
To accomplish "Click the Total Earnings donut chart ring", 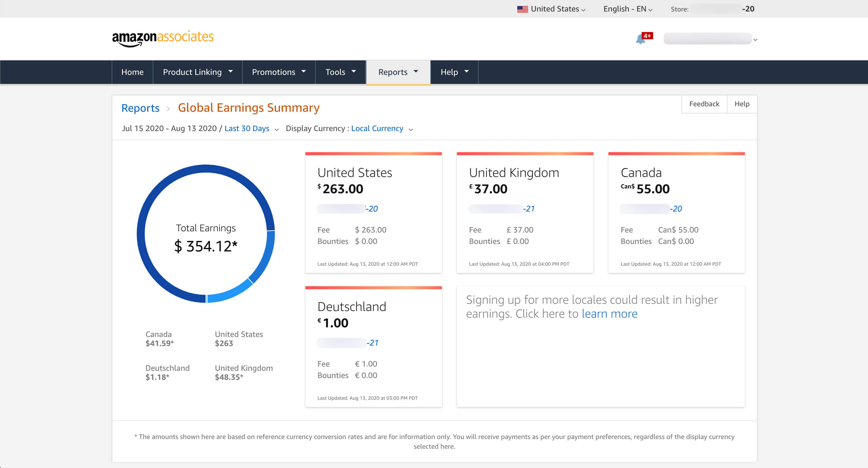I will [141, 234].
